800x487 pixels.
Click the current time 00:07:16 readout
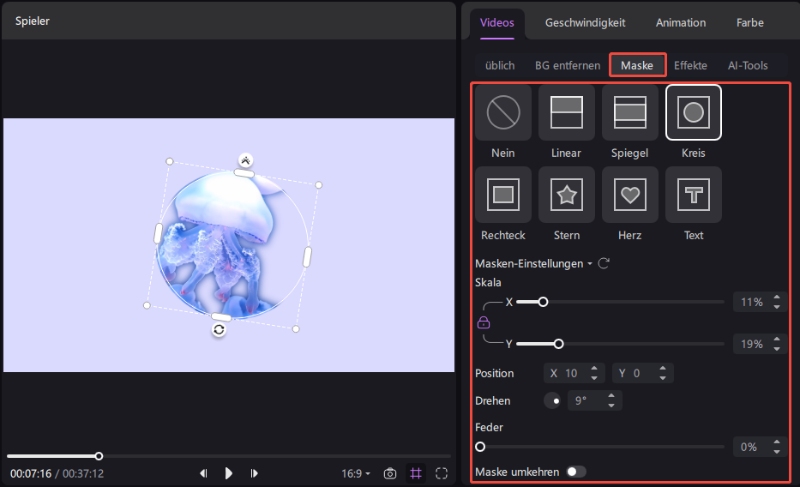(31, 474)
